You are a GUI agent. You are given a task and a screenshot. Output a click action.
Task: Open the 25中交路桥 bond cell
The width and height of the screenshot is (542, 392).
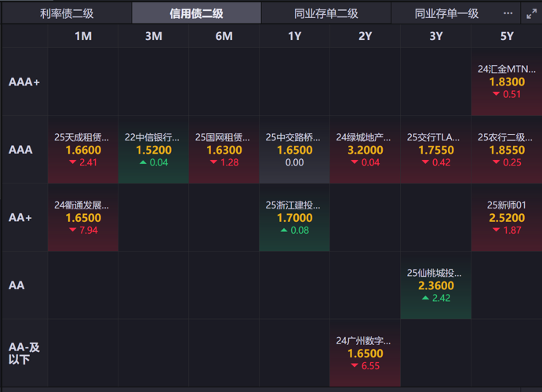point(294,150)
